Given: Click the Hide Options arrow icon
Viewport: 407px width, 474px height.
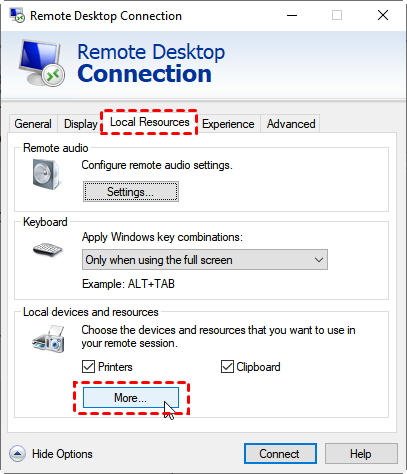Looking at the screenshot, I should coord(17,454).
